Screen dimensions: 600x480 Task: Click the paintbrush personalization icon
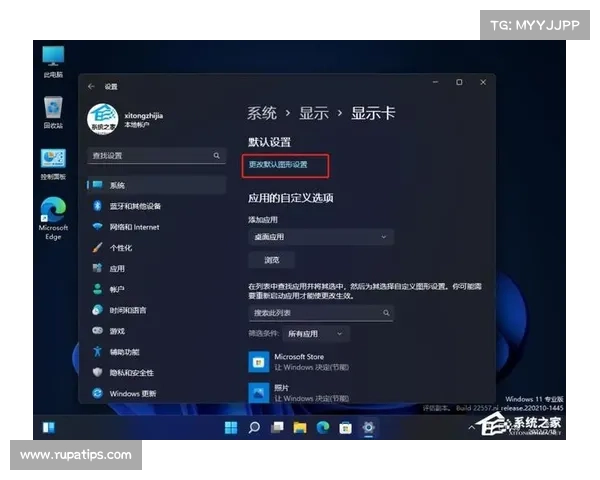coord(97,247)
